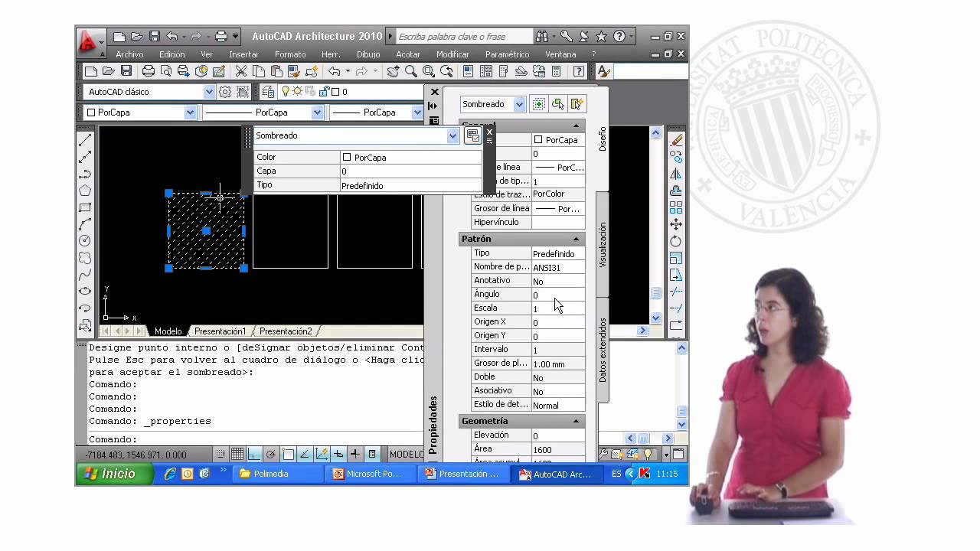Select the Move tool in modify toolbar
Screen dimensions: 980x551
[x=676, y=224]
